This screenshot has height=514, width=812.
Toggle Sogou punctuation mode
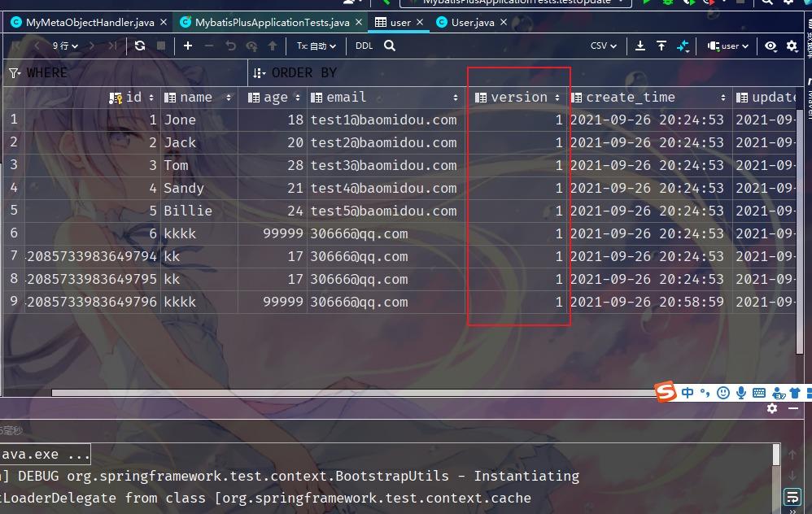(x=705, y=393)
